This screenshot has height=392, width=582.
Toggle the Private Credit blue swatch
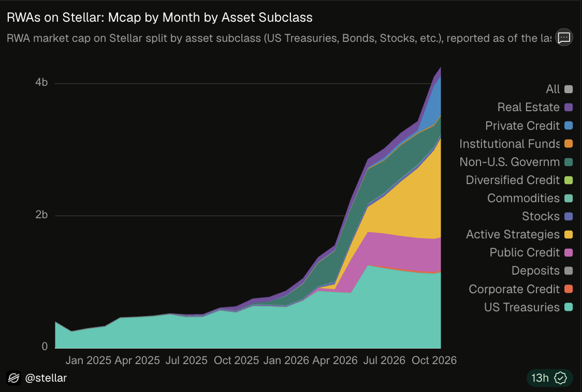pos(568,125)
